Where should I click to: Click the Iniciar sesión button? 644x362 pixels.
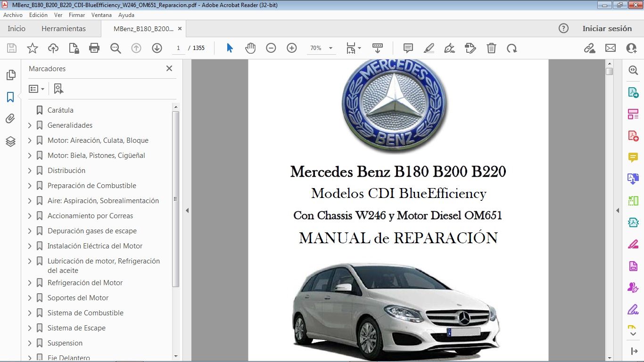(607, 28)
